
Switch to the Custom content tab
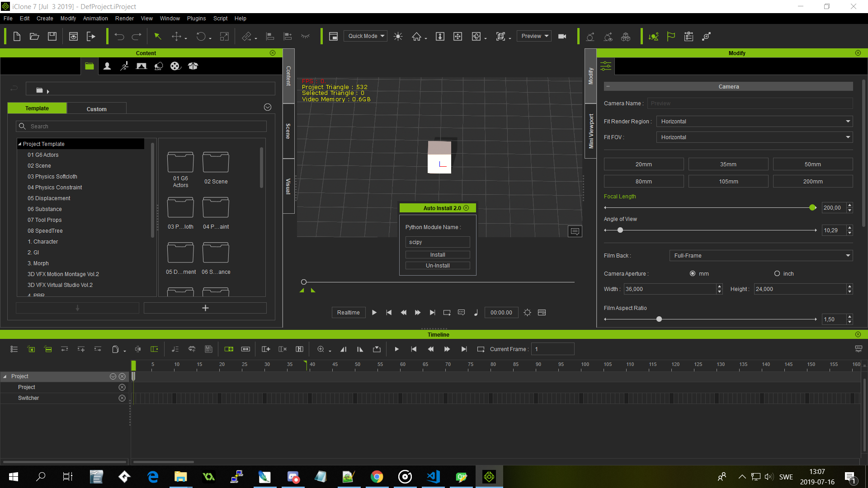[96, 109]
